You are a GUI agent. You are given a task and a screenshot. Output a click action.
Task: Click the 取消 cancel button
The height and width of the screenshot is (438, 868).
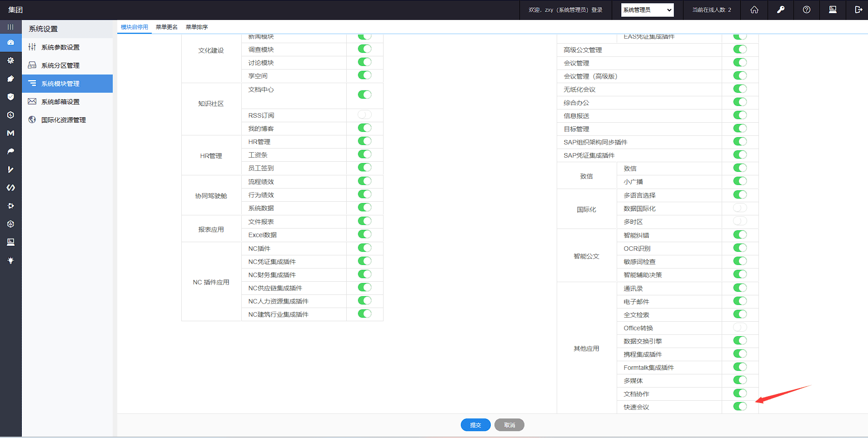[x=509, y=425]
